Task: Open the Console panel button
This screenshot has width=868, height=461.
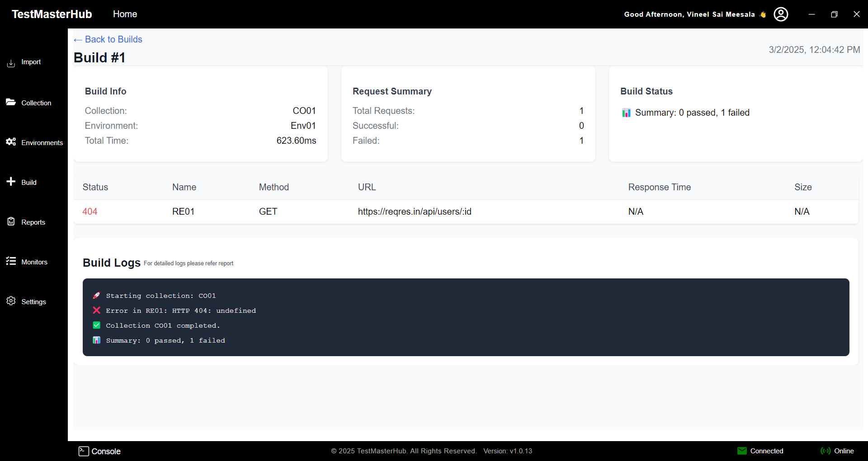Action: click(99, 451)
